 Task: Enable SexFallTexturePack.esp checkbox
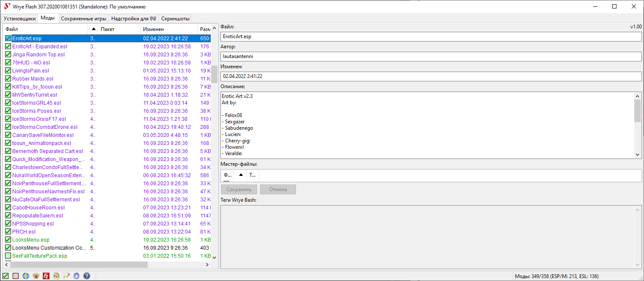point(8,256)
